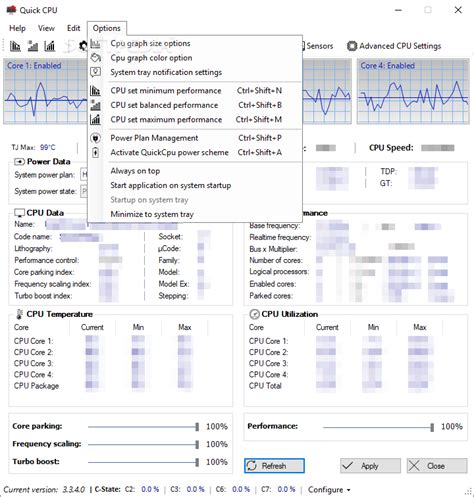Expand the Configure dropdown in status bar

click(329, 490)
